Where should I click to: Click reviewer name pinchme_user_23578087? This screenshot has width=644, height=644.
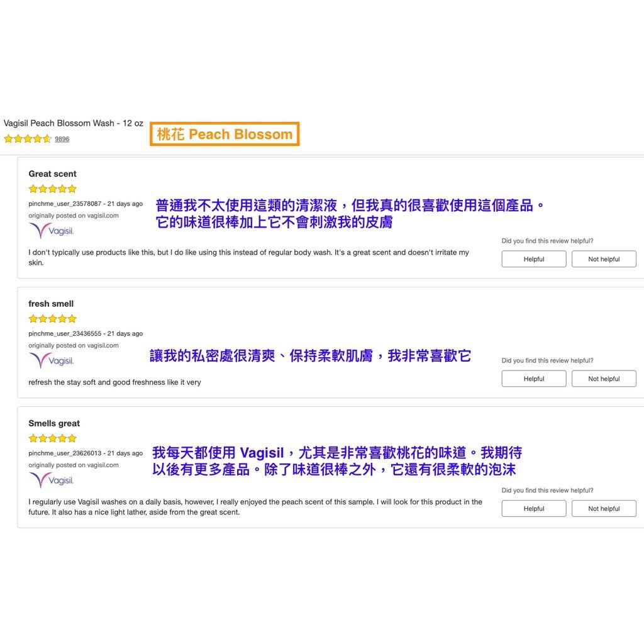tap(65, 204)
